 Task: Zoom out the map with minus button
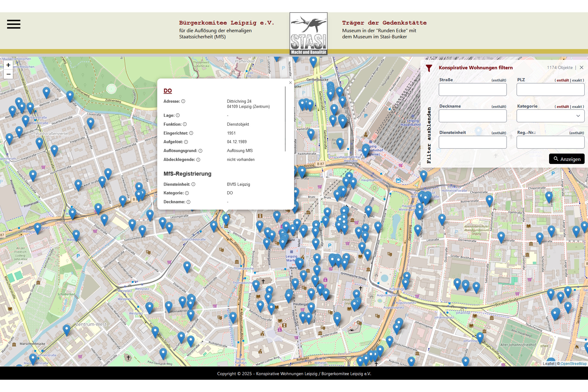click(8, 74)
